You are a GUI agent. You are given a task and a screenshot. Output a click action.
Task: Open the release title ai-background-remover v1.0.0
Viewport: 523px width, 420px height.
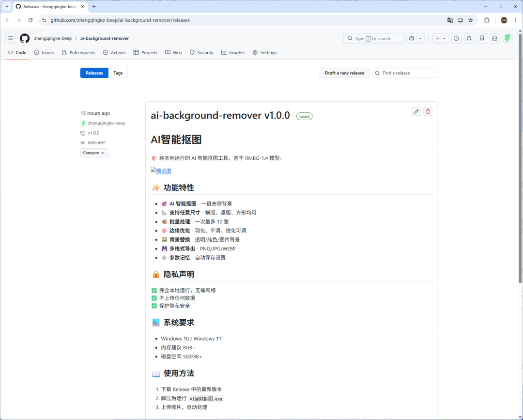click(x=220, y=115)
